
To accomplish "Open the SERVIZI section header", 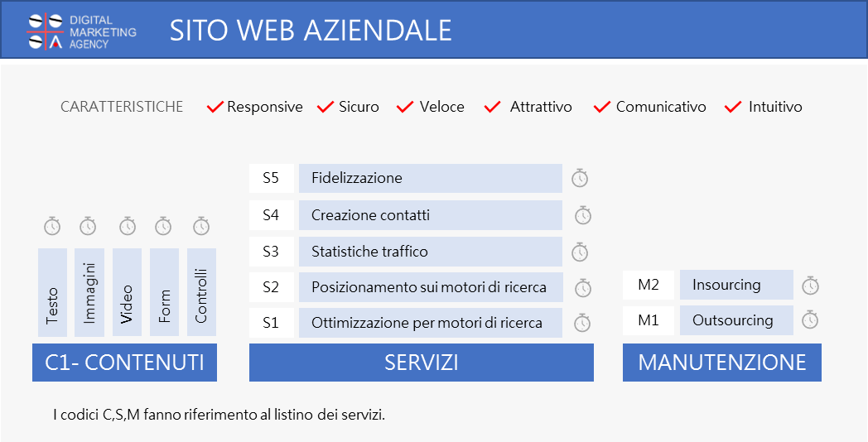I will [x=422, y=363].
